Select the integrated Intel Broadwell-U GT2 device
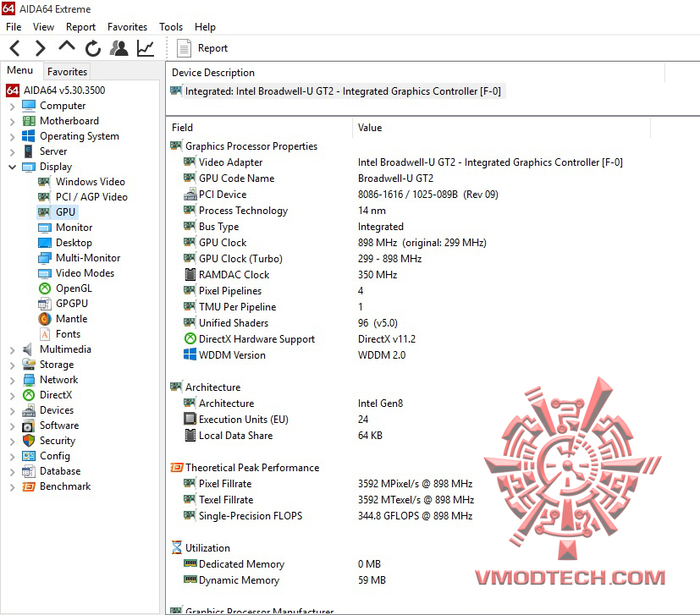 click(x=338, y=91)
